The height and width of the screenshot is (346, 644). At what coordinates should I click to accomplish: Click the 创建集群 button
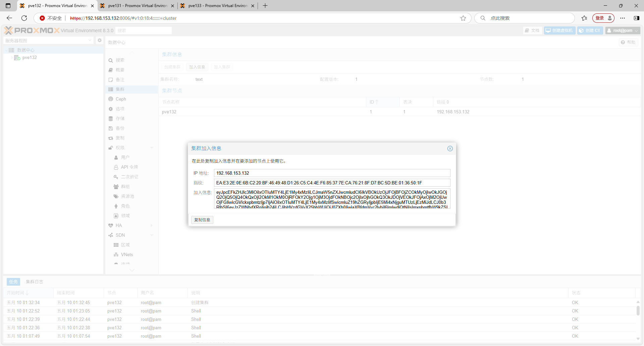pos(172,67)
